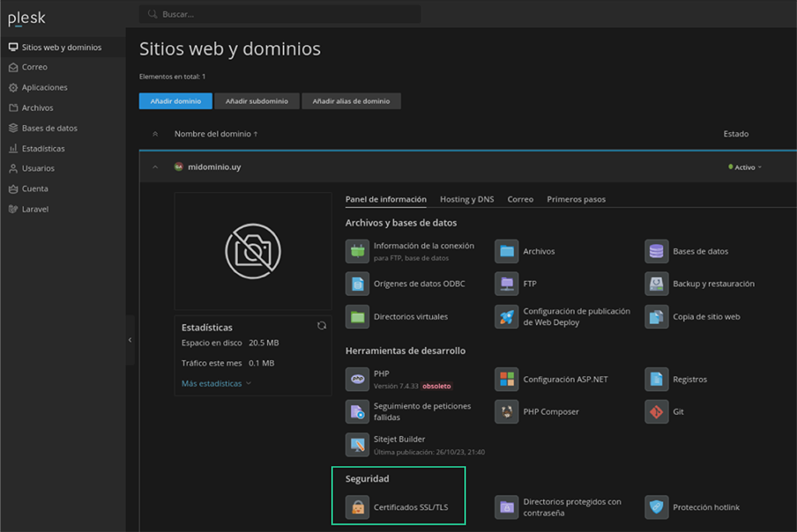Open the FTP icon
Image resolution: width=797 pixels, height=532 pixels.
point(507,284)
